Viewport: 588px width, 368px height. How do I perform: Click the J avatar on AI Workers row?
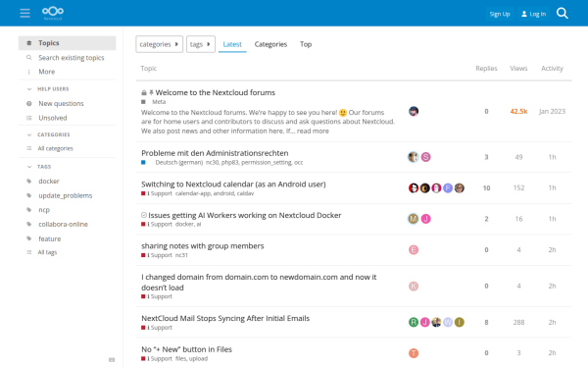[x=425, y=219]
